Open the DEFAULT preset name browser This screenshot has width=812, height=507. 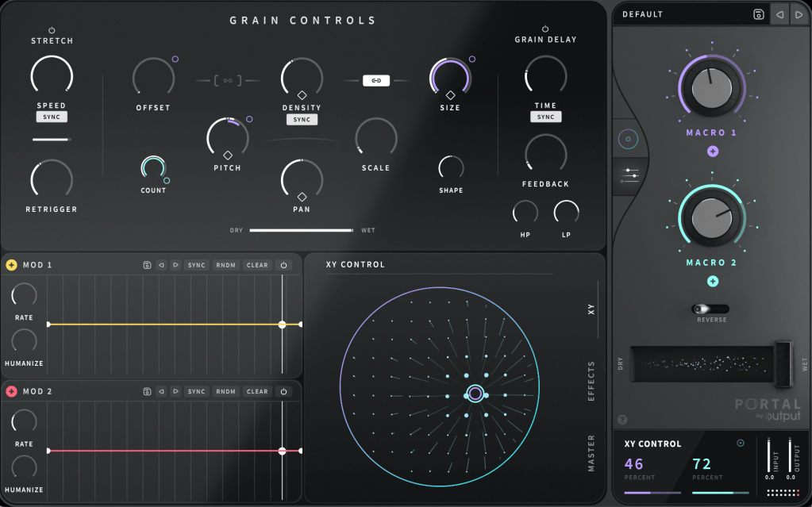(x=683, y=14)
